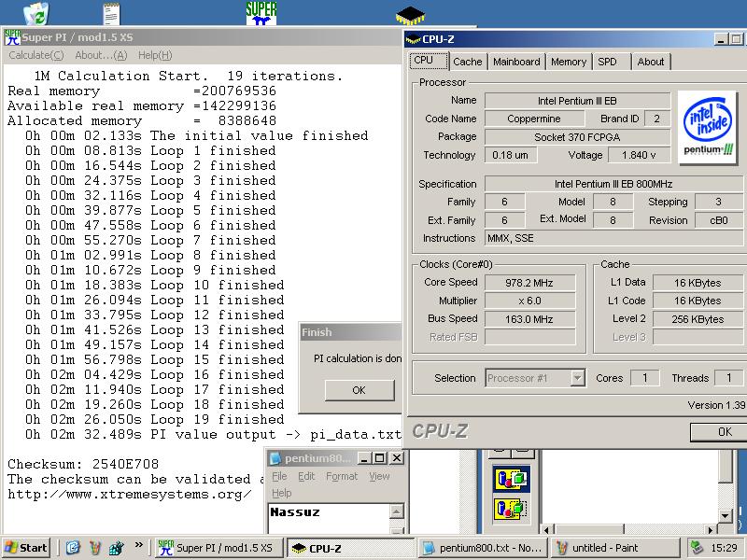Switch to the Cache tab

(468, 62)
